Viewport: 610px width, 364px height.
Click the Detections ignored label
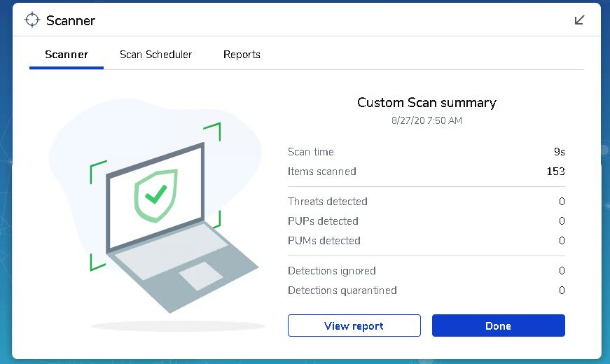pyautogui.click(x=332, y=271)
